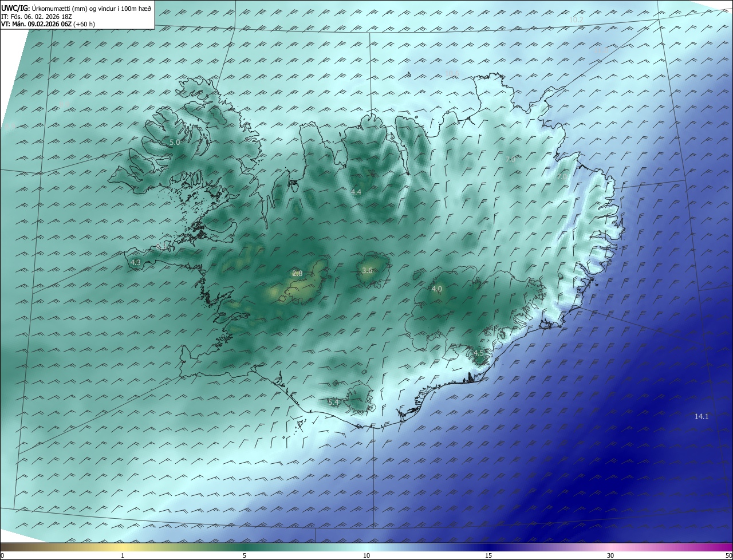Click the 5.4 value near the south coast

tap(334, 403)
